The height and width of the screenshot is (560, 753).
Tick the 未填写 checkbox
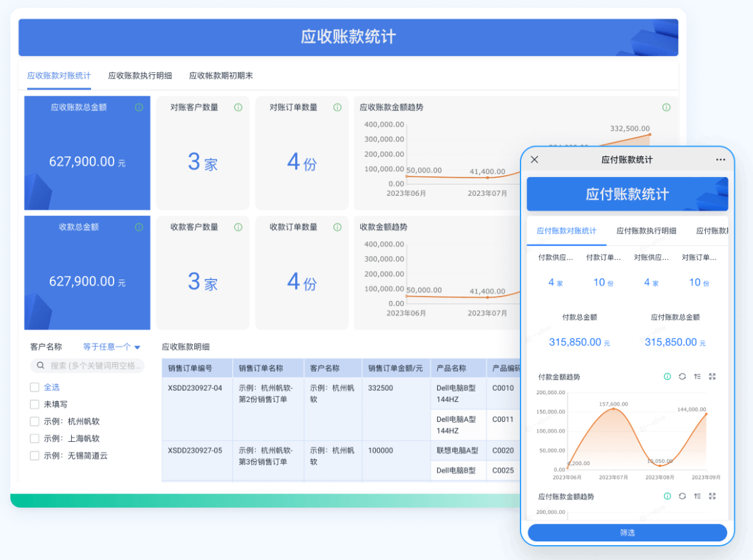[x=35, y=404]
